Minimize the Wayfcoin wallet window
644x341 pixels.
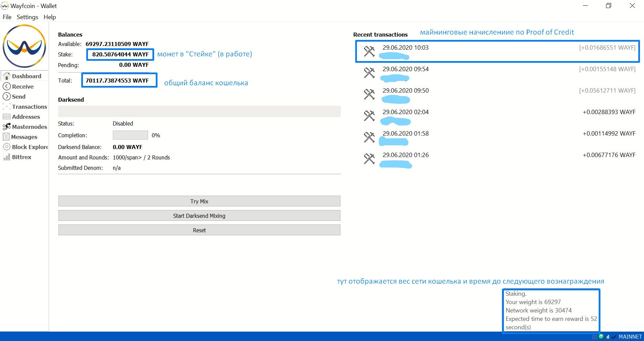(x=586, y=6)
